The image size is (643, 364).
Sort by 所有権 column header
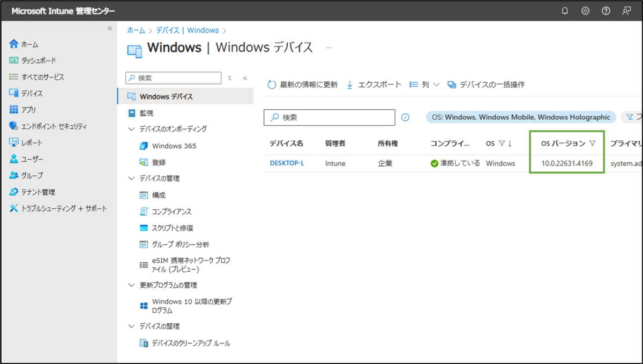point(388,143)
